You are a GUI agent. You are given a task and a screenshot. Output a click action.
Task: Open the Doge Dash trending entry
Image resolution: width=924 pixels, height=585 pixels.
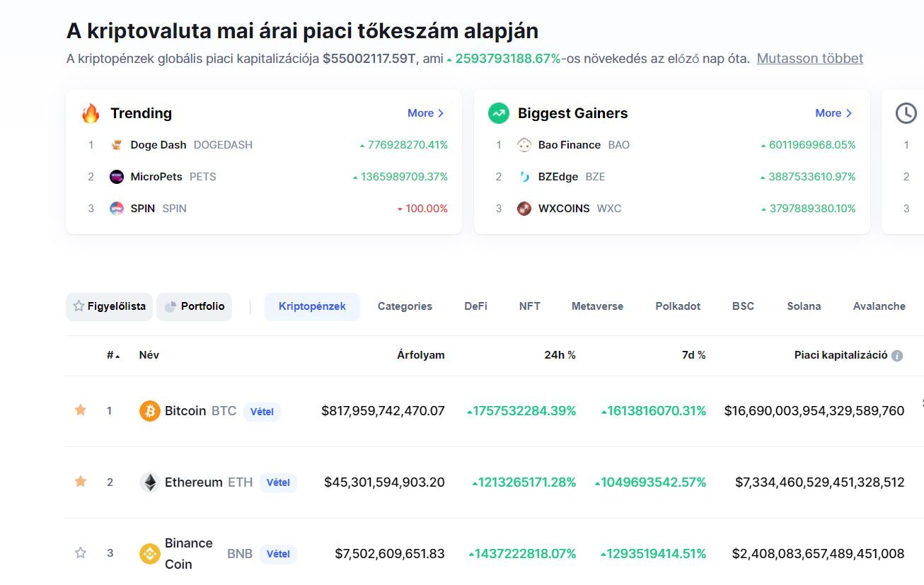pos(158,145)
